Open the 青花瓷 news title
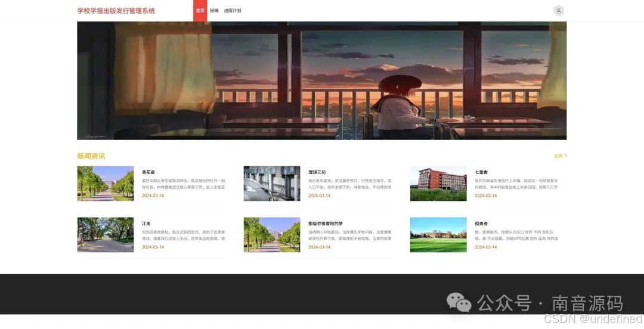This screenshot has height=329, width=644. tap(148, 172)
